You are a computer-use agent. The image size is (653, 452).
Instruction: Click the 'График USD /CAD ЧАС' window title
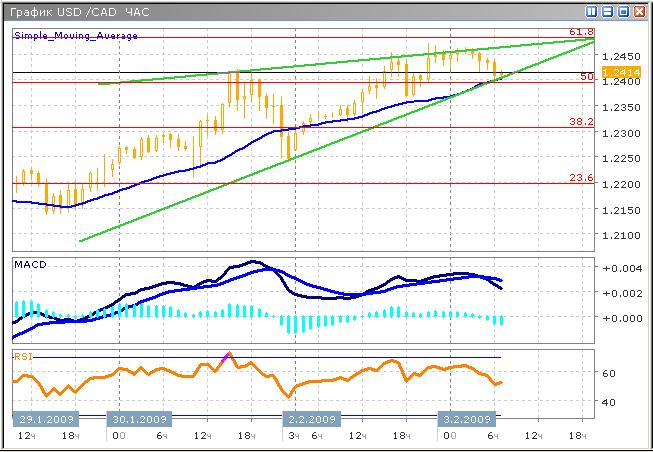[x=79, y=12]
